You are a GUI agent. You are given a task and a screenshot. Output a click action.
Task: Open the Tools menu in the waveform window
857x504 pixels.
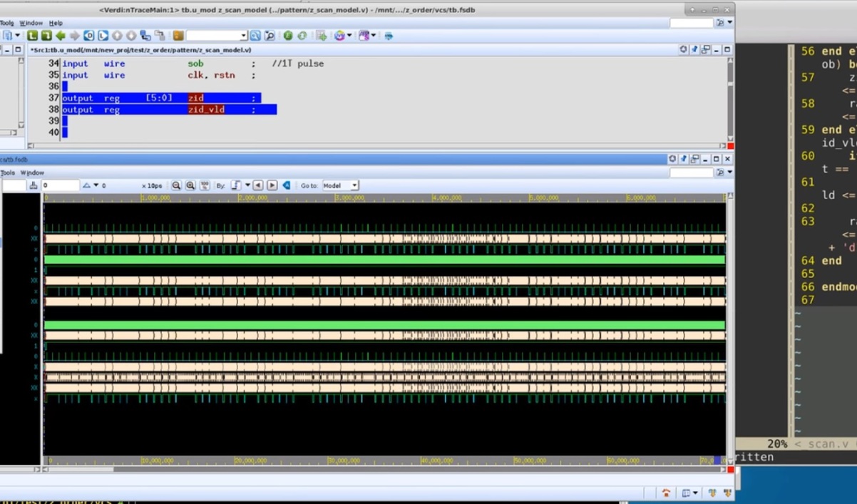(x=7, y=173)
